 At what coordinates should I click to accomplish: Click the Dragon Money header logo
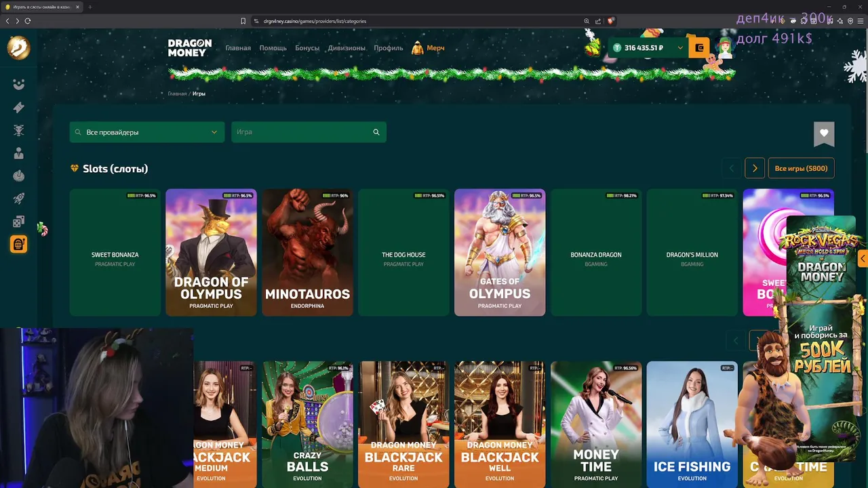pyautogui.click(x=190, y=47)
